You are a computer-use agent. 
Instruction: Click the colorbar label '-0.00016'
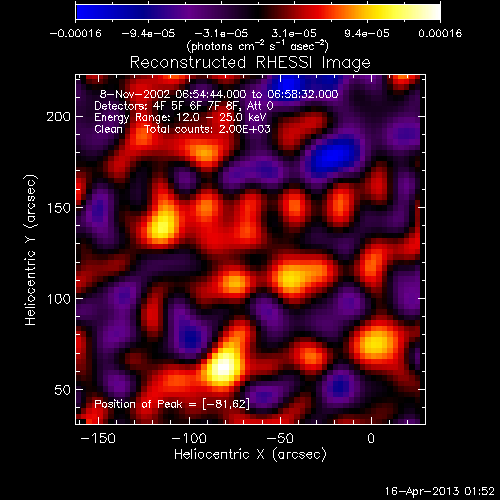[76, 33]
